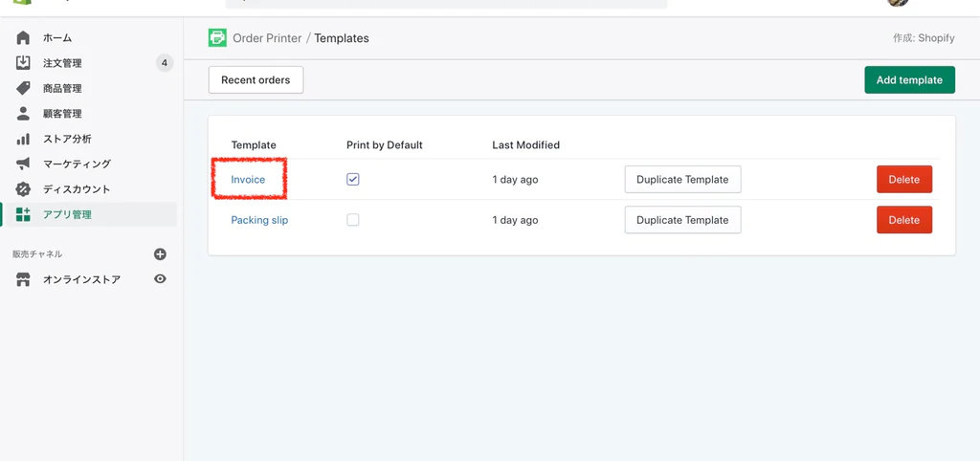Viewport: 980px width, 461px height.
Task: Uncheck Print by Default for Invoice
Action: pyautogui.click(x=353, y=179)
